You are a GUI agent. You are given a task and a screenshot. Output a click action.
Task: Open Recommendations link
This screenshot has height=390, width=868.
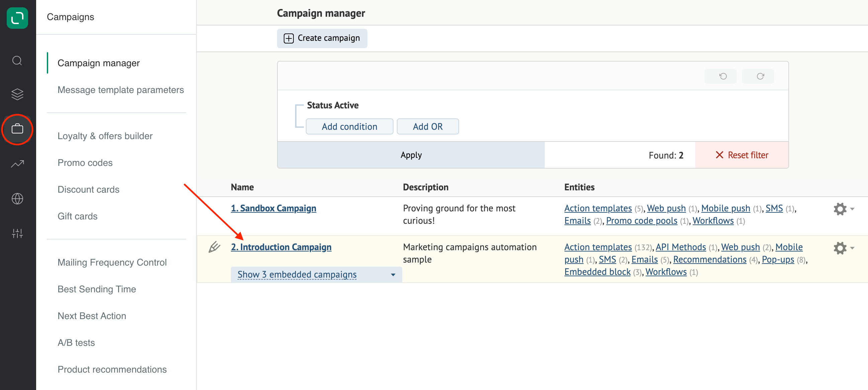[709, 259]
